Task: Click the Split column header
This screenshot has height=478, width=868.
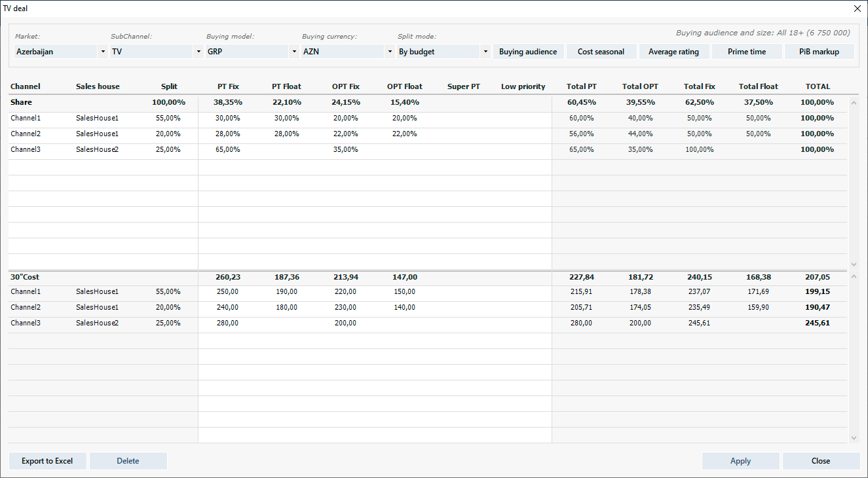Action: pos(169,86)
